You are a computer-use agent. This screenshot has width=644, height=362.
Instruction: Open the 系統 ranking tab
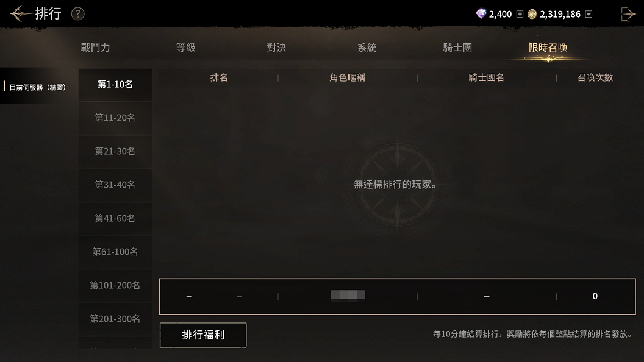point(367,48)
